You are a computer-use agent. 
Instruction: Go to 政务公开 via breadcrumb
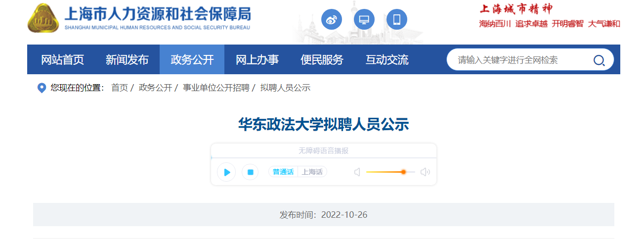[155, 88]
